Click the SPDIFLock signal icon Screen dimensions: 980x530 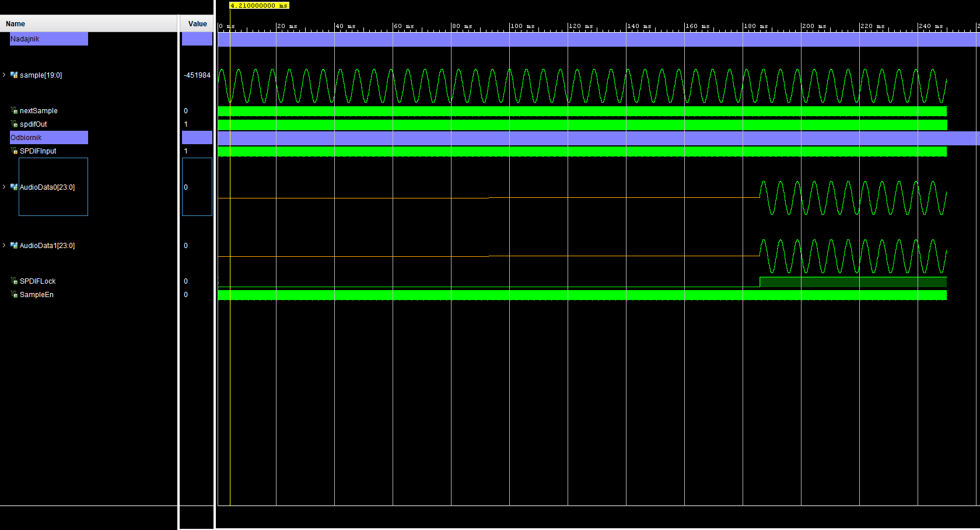click(14, 281)
